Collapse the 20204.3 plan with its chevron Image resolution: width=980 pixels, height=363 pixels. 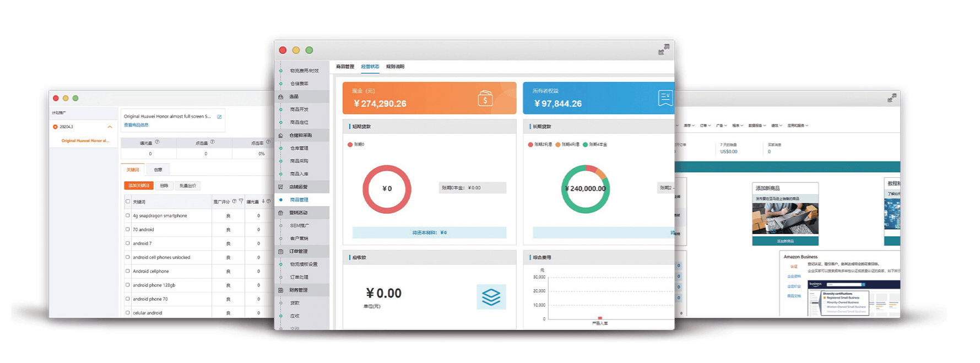point(110,127)
